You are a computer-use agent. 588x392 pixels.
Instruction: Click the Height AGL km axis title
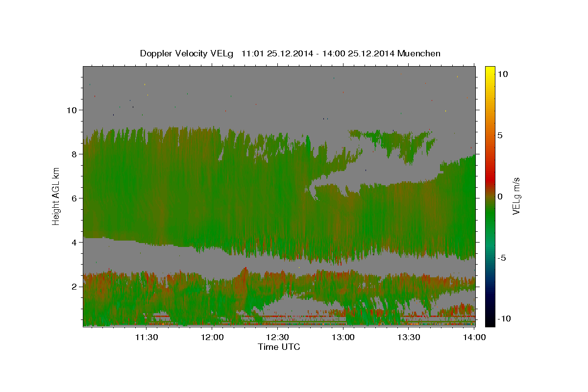(x=56, y=196)
